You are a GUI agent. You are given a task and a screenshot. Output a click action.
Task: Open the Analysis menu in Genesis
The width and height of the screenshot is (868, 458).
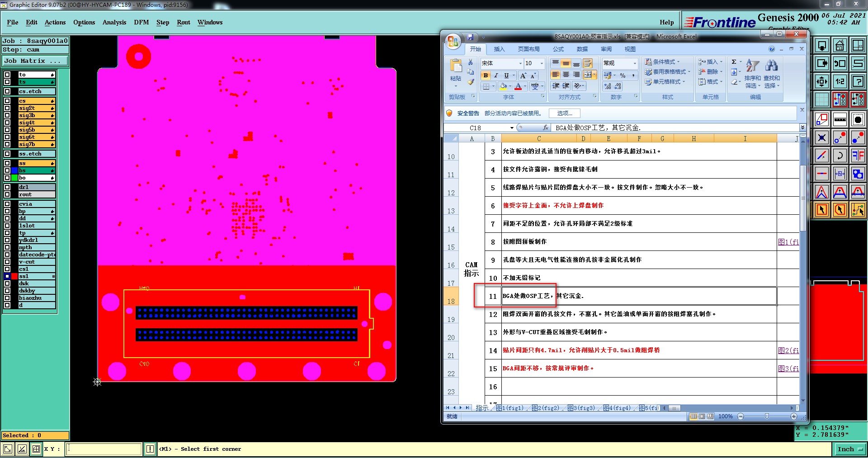pyautogui.click(x=114, y=22)
